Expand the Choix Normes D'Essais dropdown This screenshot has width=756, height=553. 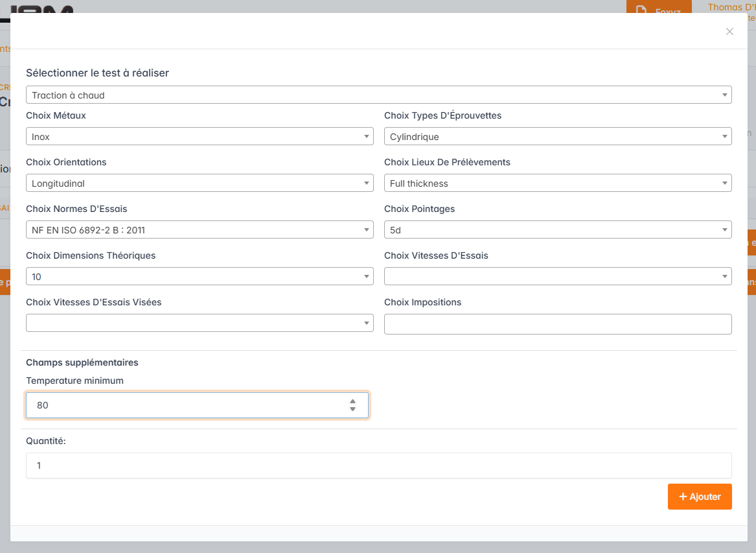[200, 230]
